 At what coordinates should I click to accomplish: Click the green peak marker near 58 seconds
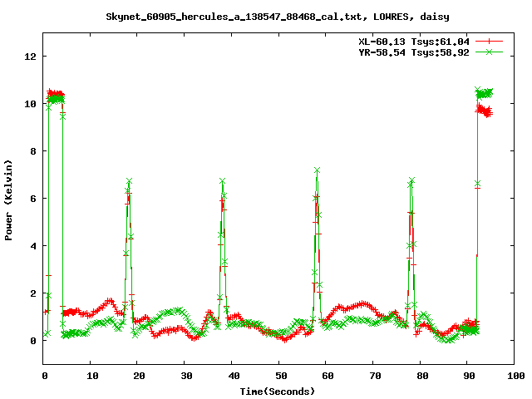click(x=318, y=170)
